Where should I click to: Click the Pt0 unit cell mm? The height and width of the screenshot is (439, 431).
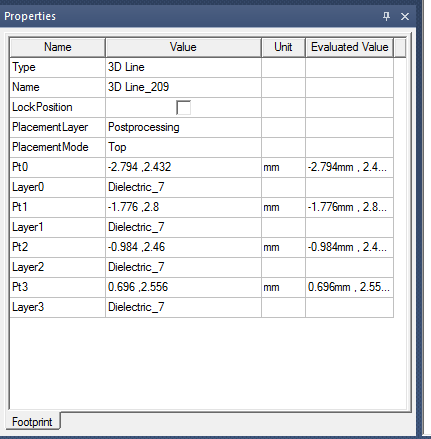tap(283, 167)
